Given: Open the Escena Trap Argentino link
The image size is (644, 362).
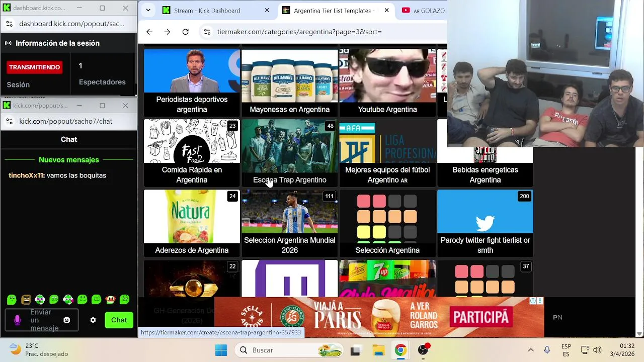Looking at the screenshot, I should click(x=289, y=153).
